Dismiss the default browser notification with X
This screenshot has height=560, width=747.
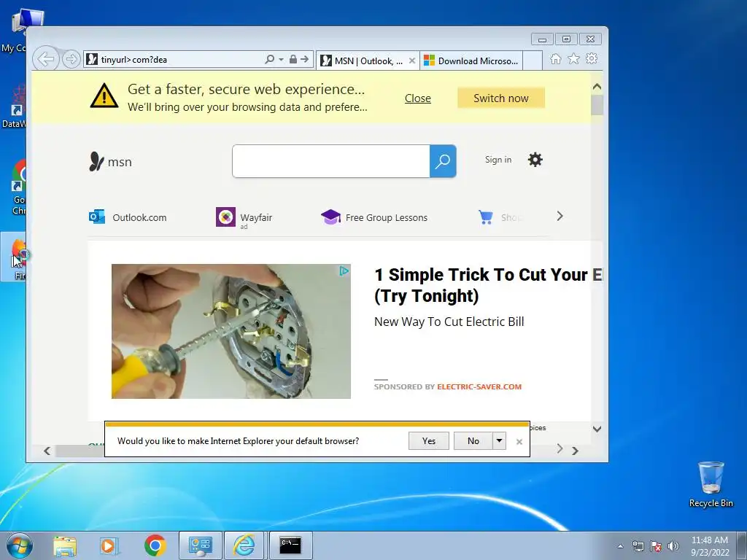coord(519,442)
